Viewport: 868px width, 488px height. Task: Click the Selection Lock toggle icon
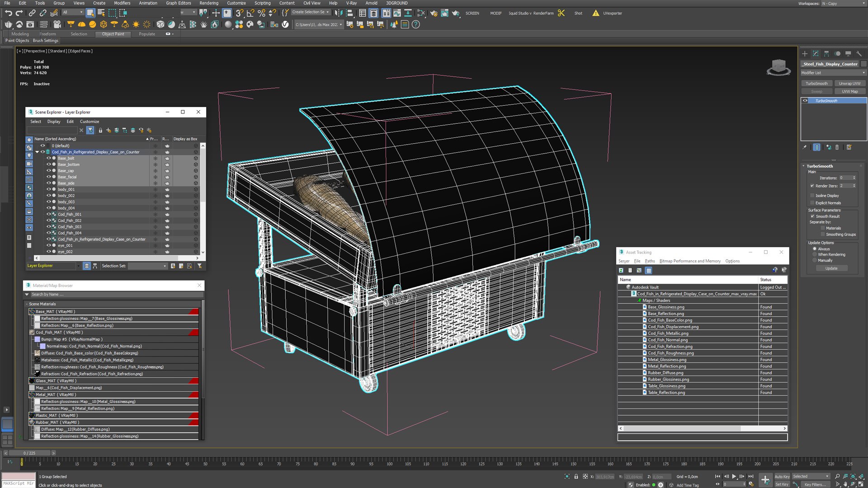pyautogui.click(x=576, y=476)
